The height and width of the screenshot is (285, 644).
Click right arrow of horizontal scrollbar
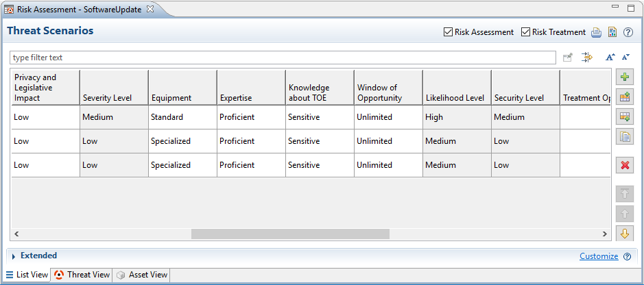tap(605, 234)
